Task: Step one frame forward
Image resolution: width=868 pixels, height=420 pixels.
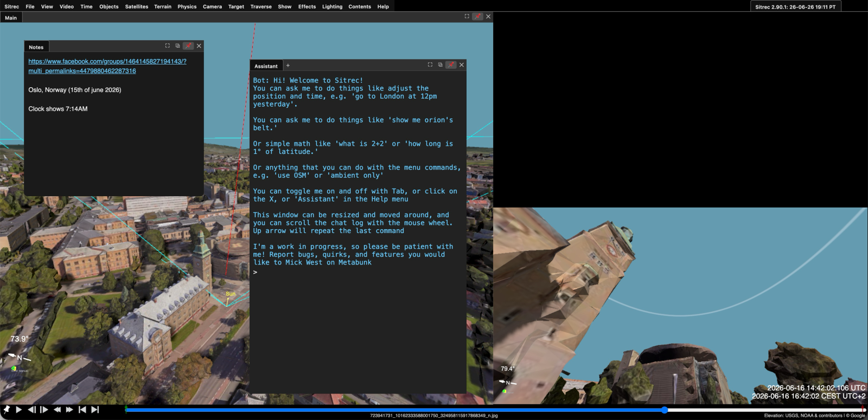Action: point(44,410)
